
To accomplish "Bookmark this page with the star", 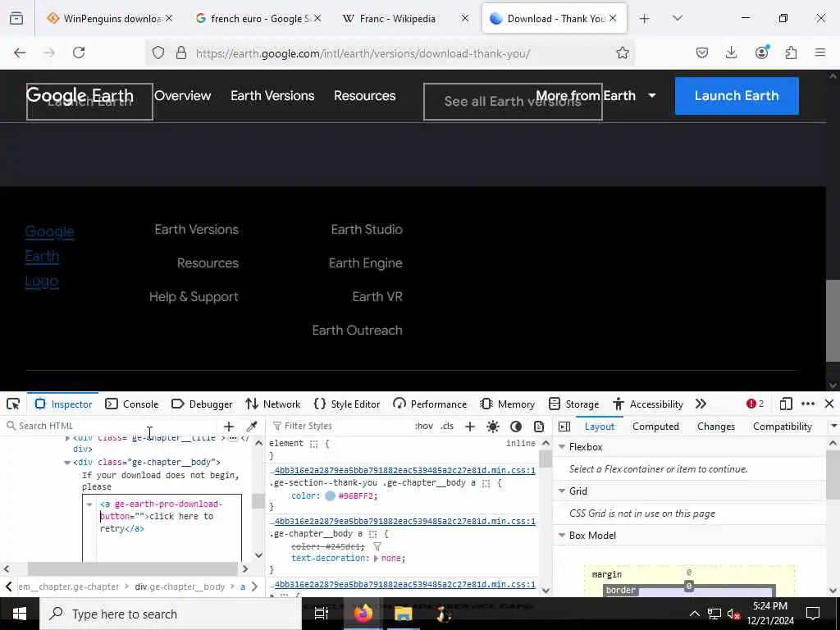I will (622, 52).
